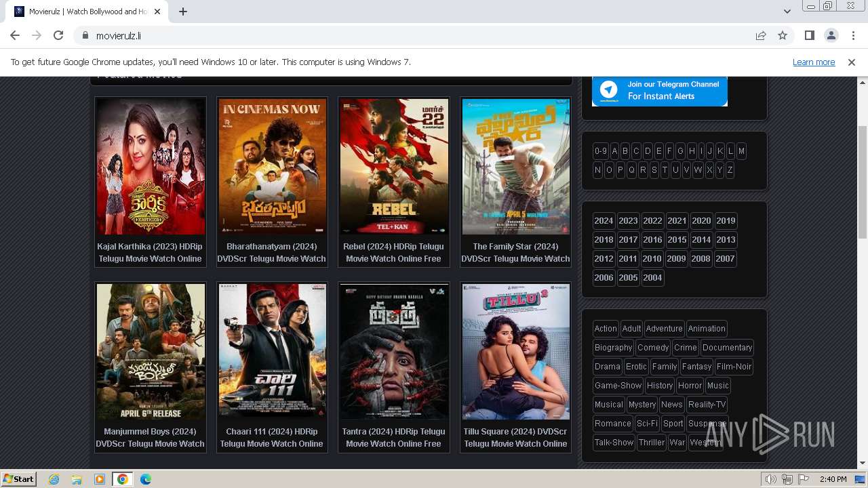Open the Manjummel Boys movie poster
This screenshot has width=868, height=488.
pyautogui.click(x=151, y=351)
